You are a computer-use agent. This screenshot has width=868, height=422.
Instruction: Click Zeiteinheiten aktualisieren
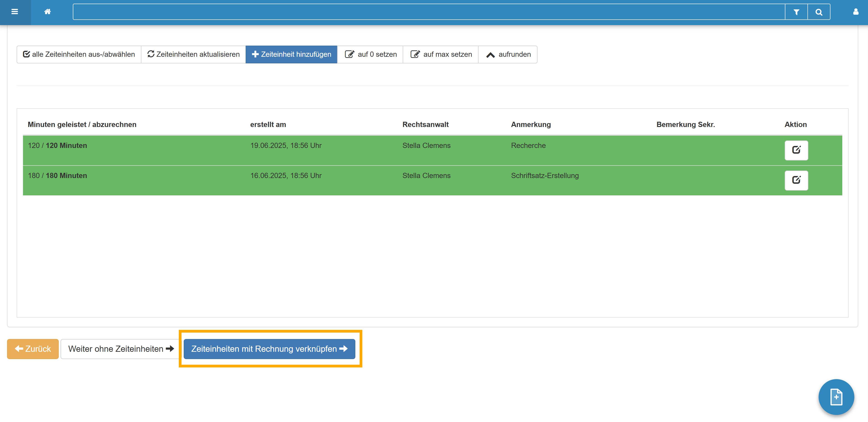[x=193, y=54]
